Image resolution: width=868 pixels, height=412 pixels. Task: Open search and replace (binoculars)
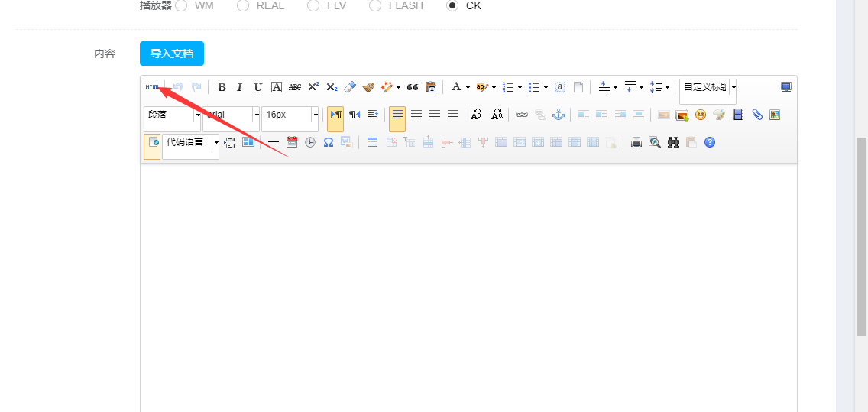[673, 142]
